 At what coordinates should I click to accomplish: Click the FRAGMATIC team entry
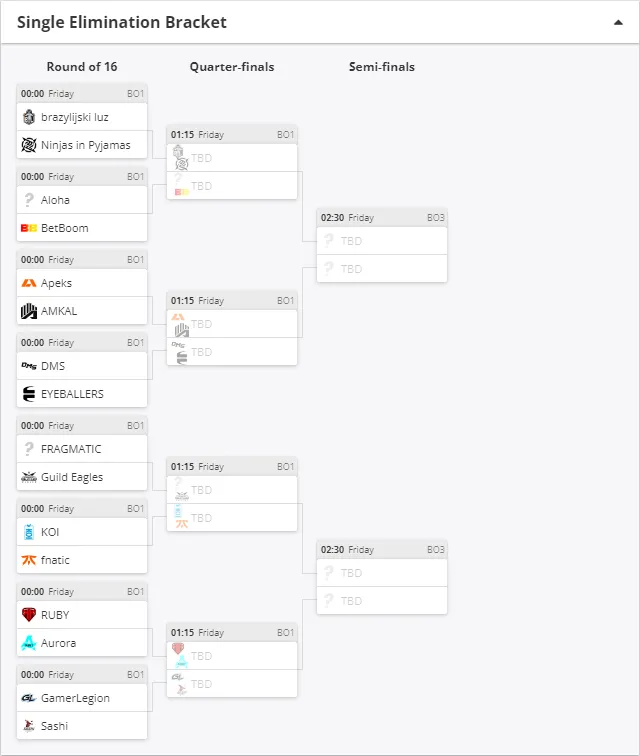pos(82,449)
